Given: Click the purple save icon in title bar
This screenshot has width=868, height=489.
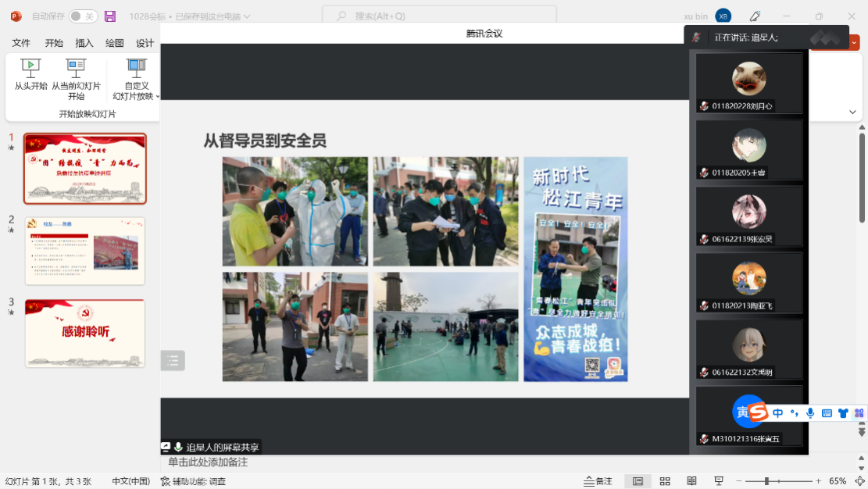Looking at the screenshot, I should (x=110, y=16).
